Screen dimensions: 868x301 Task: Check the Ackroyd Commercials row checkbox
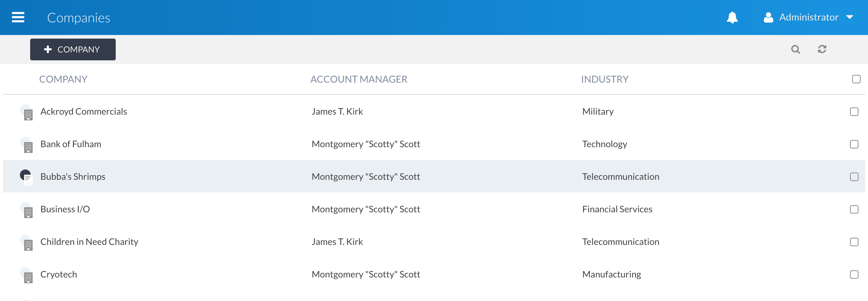click(854, 112)
